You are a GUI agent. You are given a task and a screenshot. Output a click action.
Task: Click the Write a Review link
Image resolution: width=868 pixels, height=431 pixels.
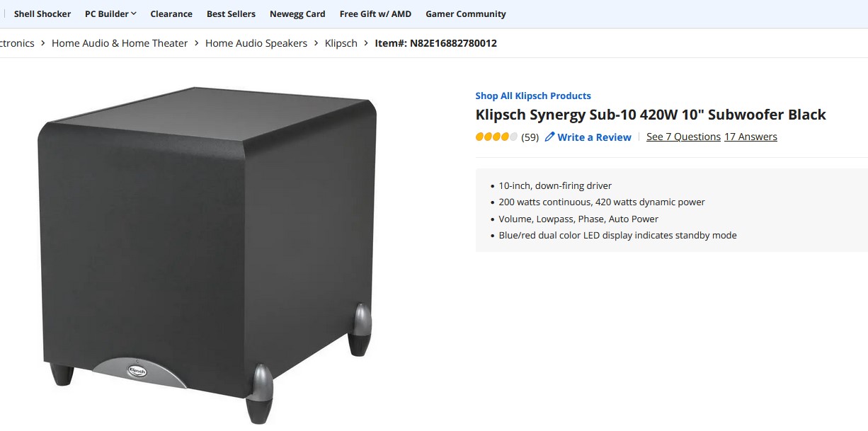click(594, 137)
